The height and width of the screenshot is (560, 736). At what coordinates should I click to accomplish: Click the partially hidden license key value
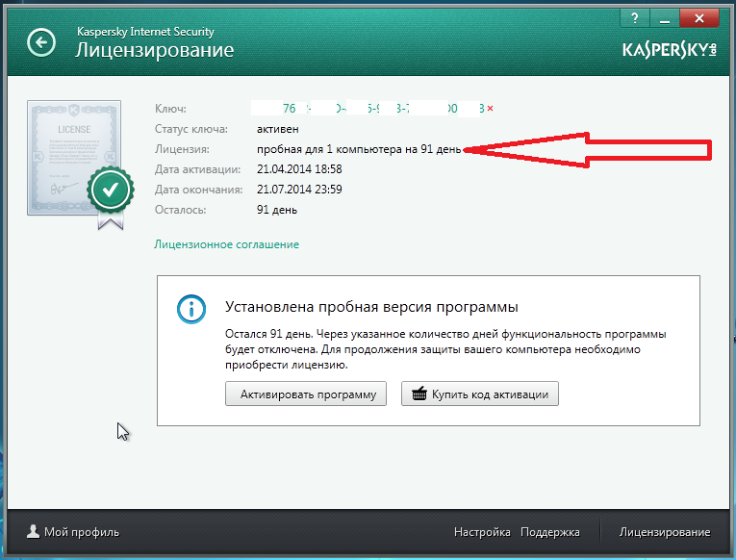(x=368, y=109)
